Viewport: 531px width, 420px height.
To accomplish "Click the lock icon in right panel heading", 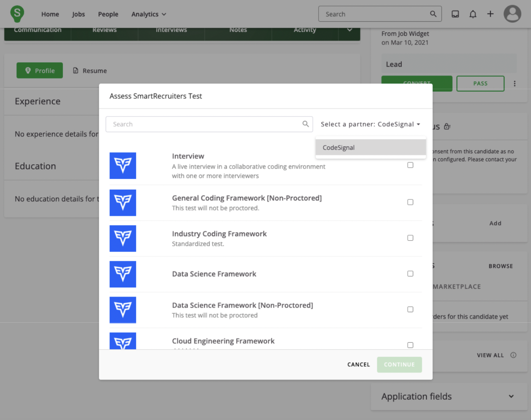I will point(447,126).
